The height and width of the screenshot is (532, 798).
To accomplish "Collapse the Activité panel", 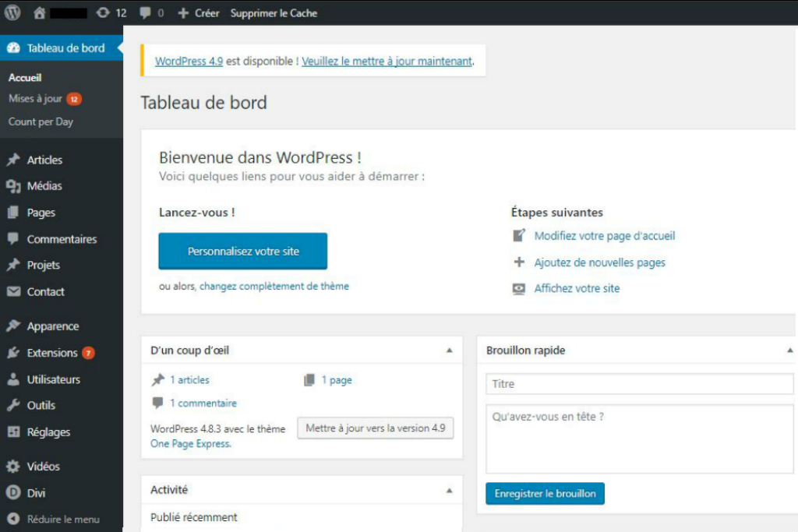I will [x=450, y=491].
